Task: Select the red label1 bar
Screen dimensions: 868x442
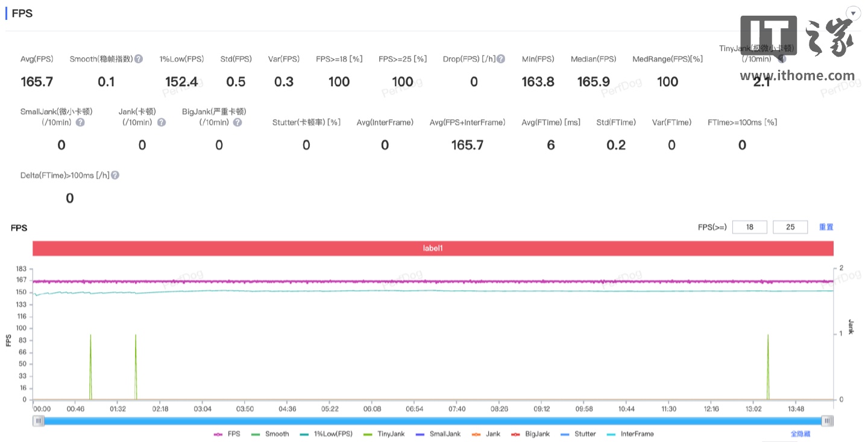Action: [x=433, y=248]
